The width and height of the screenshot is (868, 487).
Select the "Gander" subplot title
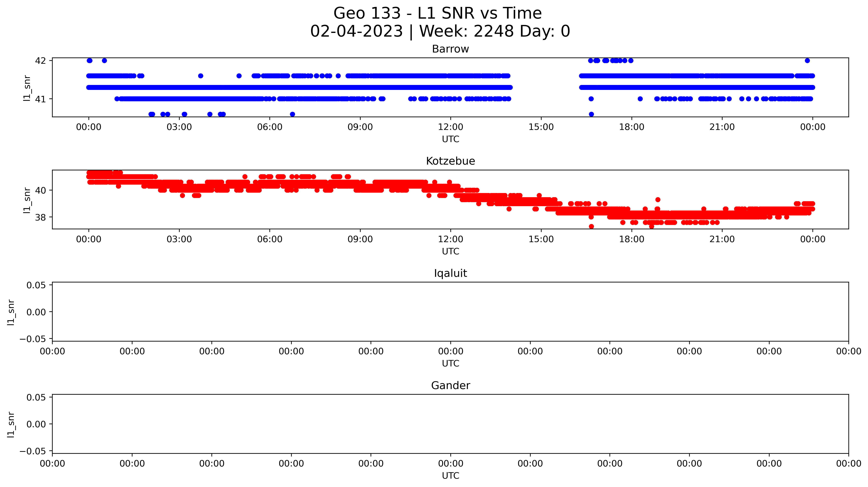[451, 386]
